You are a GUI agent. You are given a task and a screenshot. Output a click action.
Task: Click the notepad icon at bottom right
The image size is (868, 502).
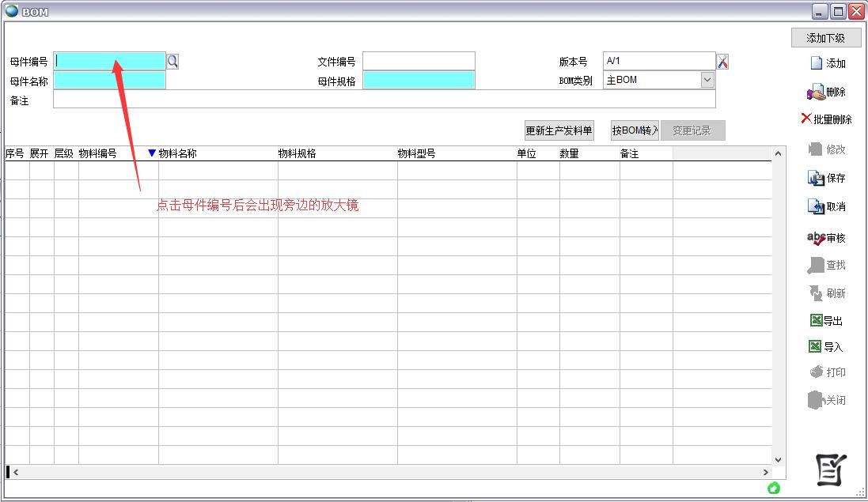pos(831,470)
